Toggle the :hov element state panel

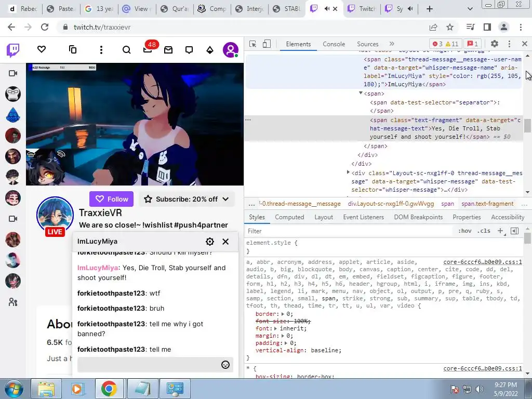pyautogui.click(x=465, y=231)
